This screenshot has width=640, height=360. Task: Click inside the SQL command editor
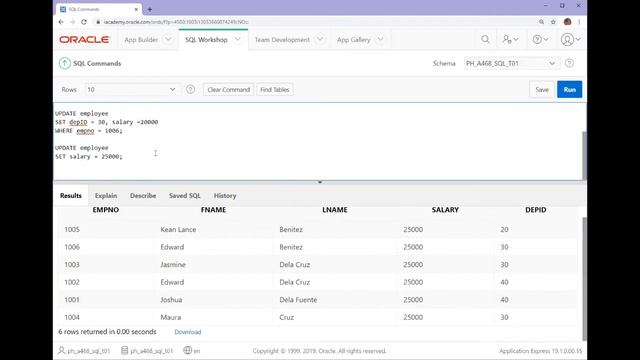tap(318, 141)
